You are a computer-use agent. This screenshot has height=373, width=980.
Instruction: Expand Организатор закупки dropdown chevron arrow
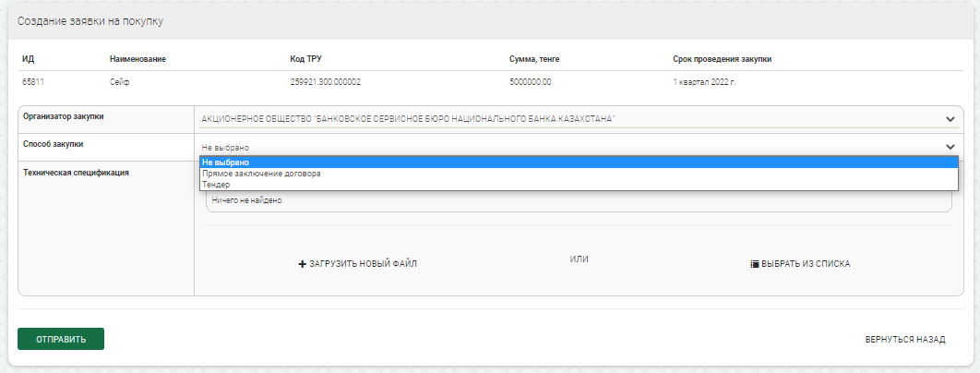click(x=950, y=119)
